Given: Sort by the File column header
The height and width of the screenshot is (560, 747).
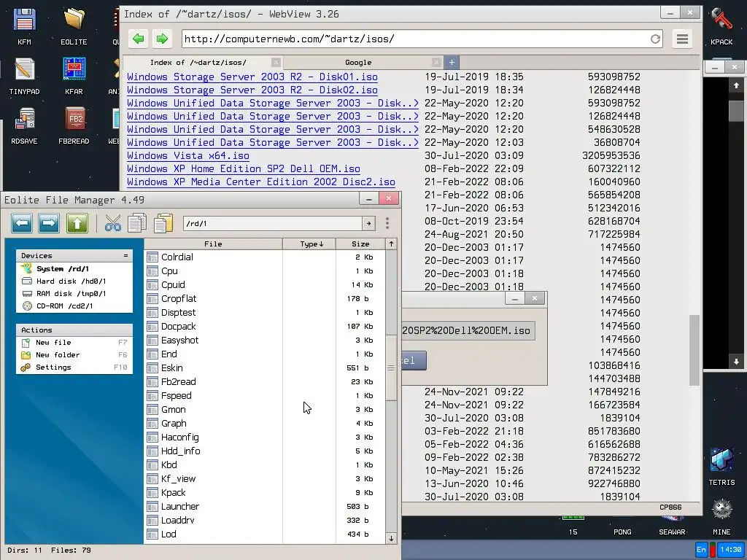Looking at the screenshot, I should [214, 244].
